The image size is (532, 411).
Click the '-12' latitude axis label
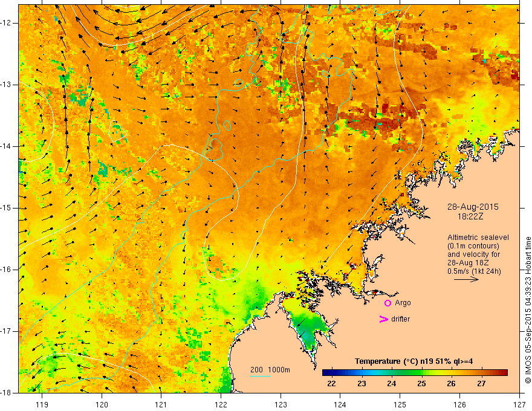(6, 23)
